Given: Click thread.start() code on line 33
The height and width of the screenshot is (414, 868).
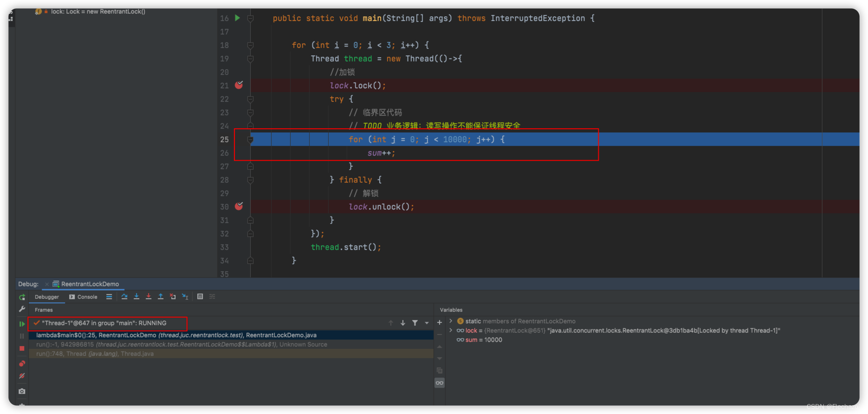Looking at the screenshot, I should (x=346, y=247).
